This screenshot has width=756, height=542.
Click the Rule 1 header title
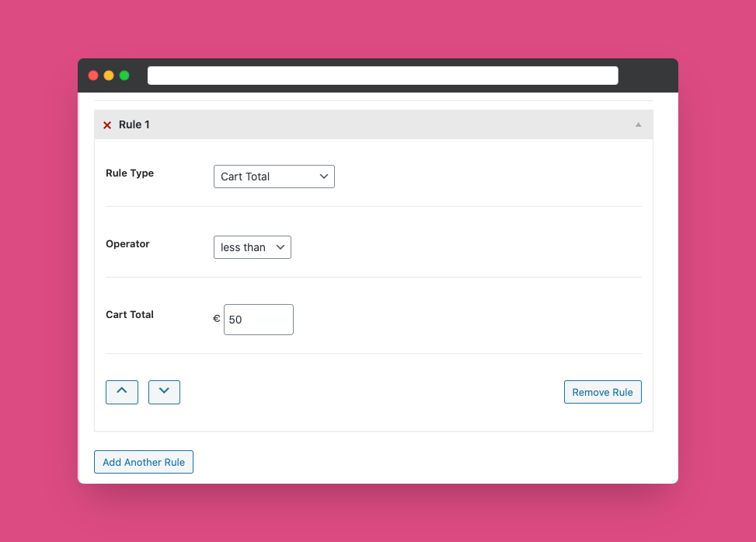(x=134, y=124)
